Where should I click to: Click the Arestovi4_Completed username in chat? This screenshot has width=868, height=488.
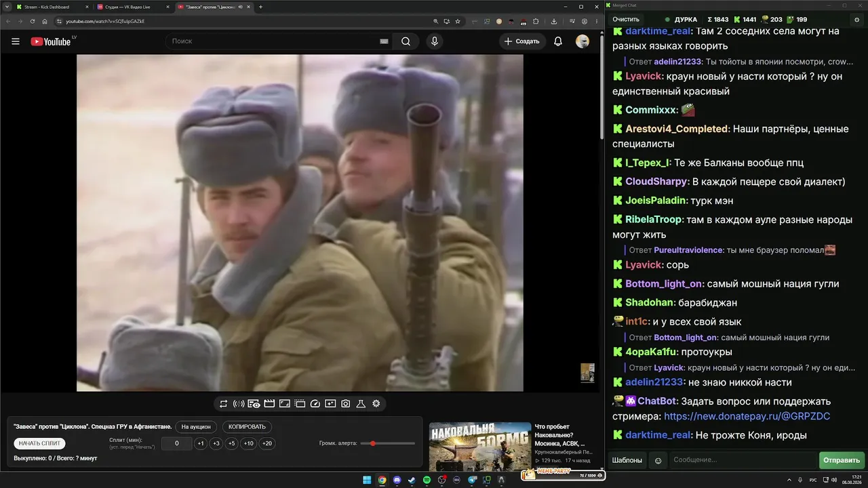click(x=677, y=129)
